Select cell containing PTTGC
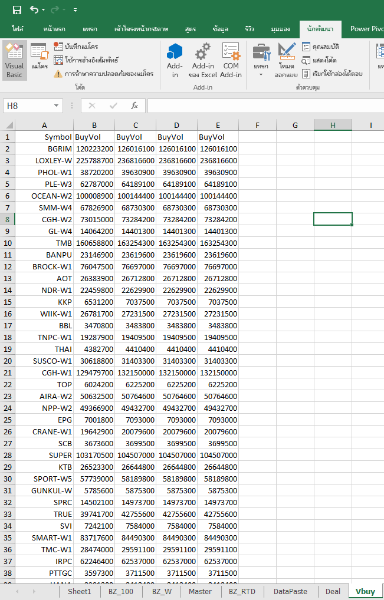This screenshot has width=384, height=600. (44, 573)
